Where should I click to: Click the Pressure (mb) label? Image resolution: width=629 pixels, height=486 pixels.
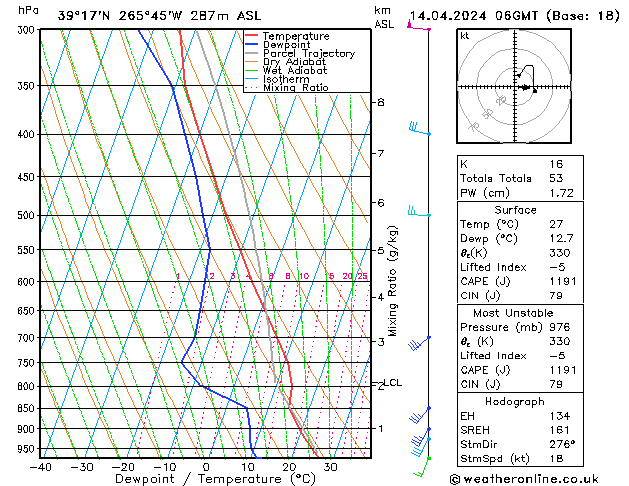(x=500, y=327)
